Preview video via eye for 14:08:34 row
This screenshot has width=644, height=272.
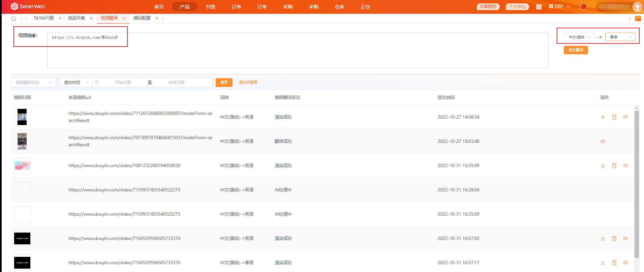[625, 117]
